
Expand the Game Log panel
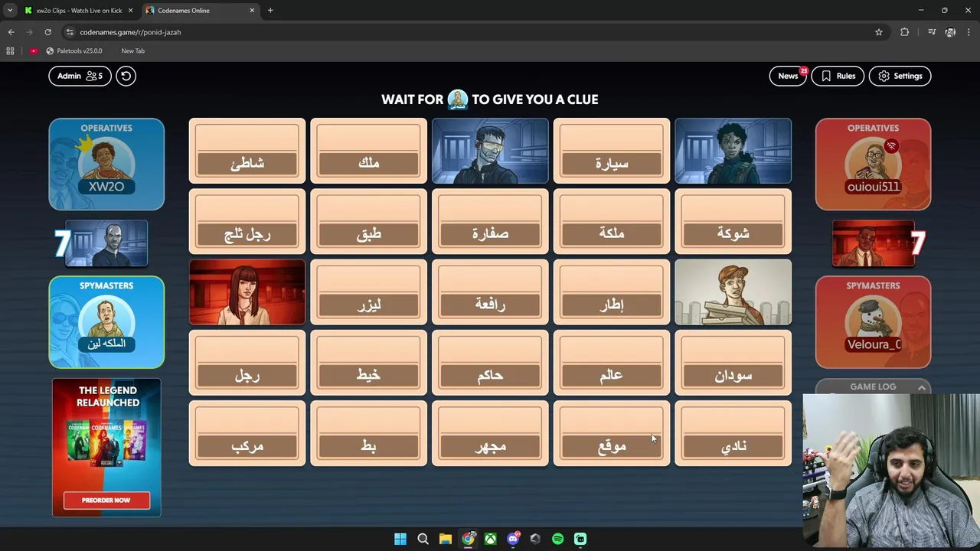tap(873, 386)
